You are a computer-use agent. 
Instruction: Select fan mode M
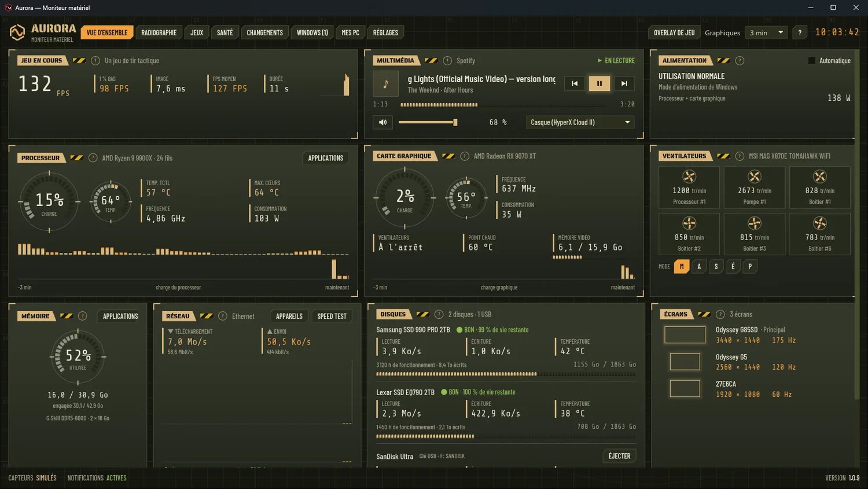682,267
